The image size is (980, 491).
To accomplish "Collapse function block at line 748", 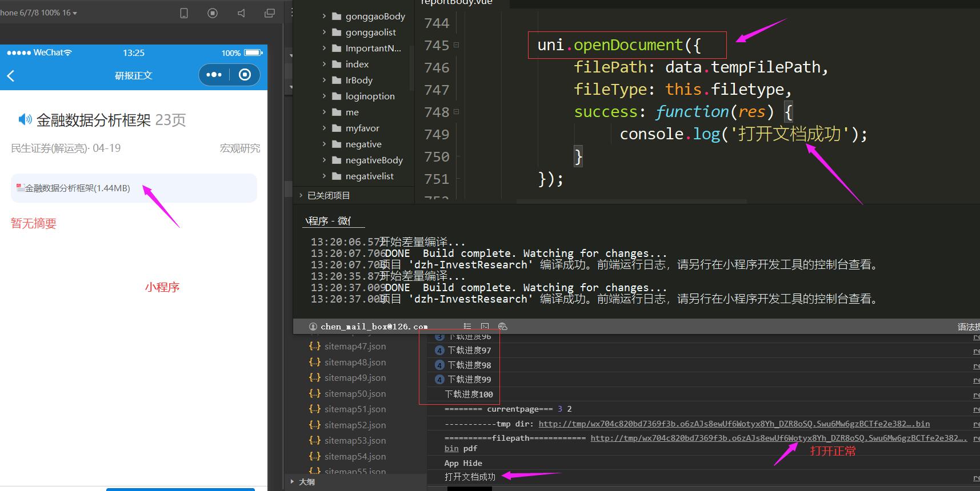I will [x=457, y=112].
